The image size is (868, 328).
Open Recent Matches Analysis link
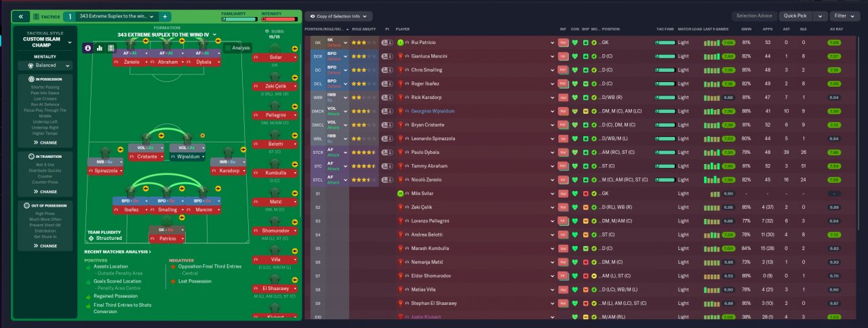(x=118, y=251)
